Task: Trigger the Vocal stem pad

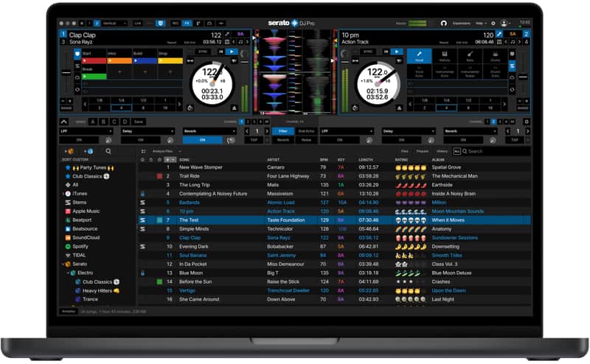Action: 419,56
